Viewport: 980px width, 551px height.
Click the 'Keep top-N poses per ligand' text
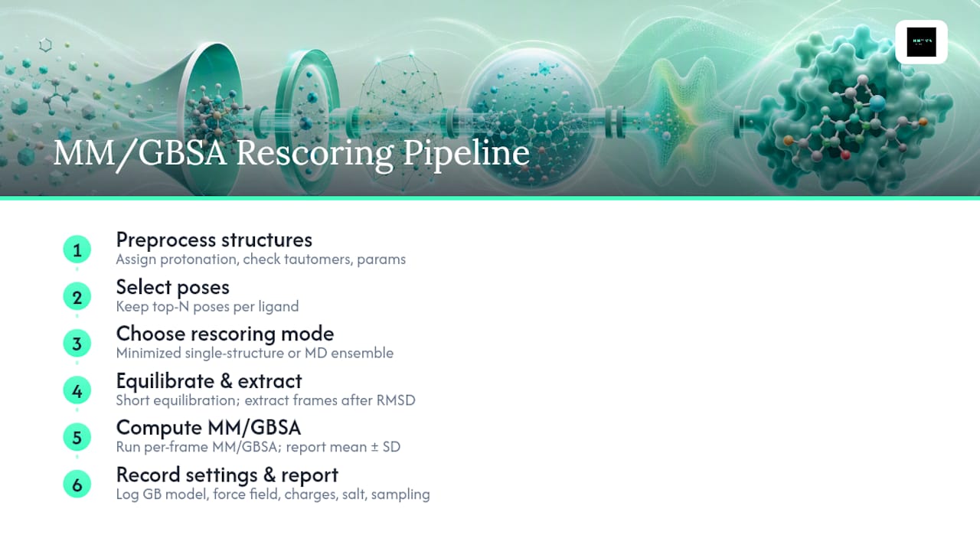pyautogui.click(x=207, y=307)
